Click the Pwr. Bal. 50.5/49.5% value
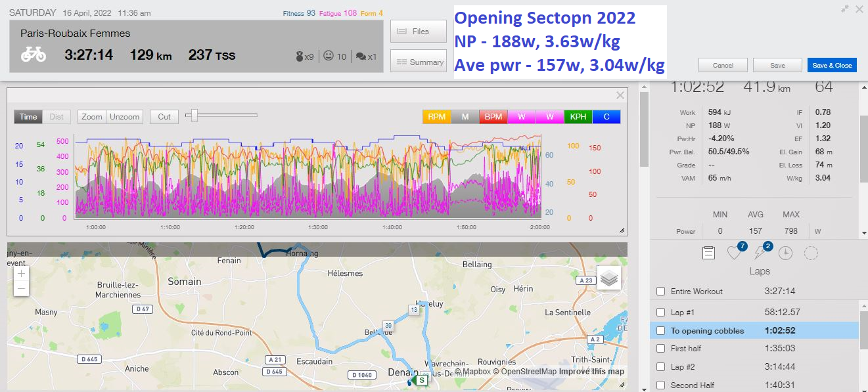The width and height of the screenshot is (868, 392). (x=729, y=152)
